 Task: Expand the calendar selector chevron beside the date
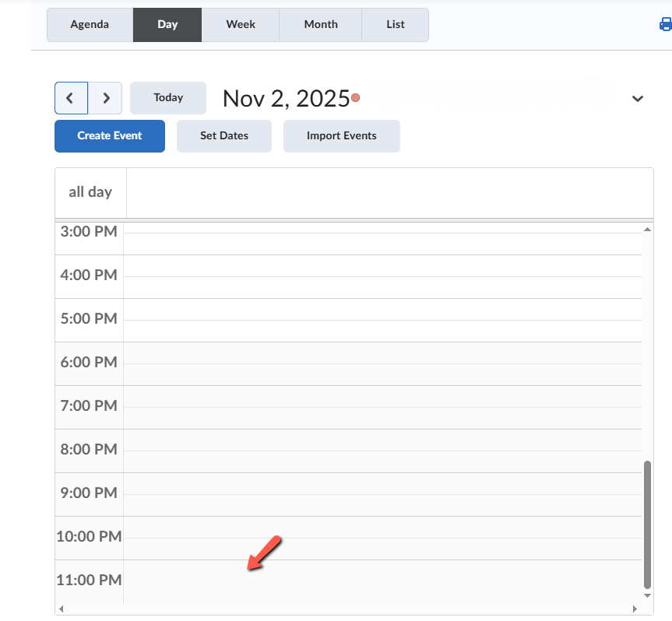(638, 100)
